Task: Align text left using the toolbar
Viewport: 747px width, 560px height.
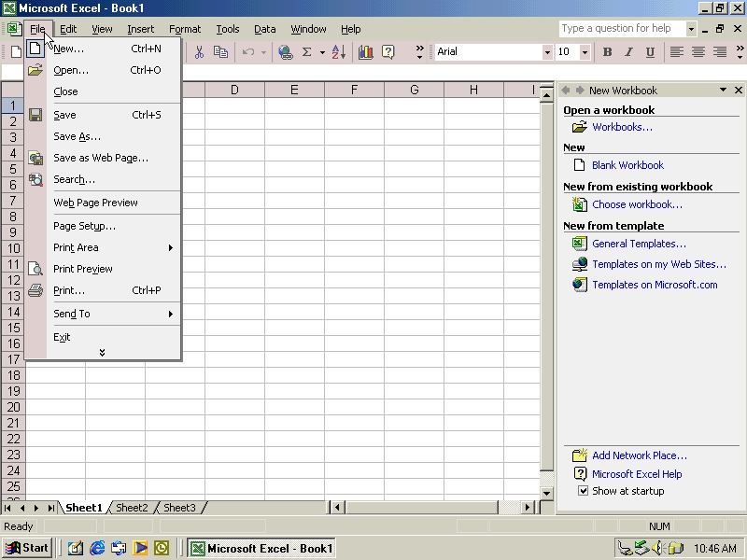Action: (676, 52)
